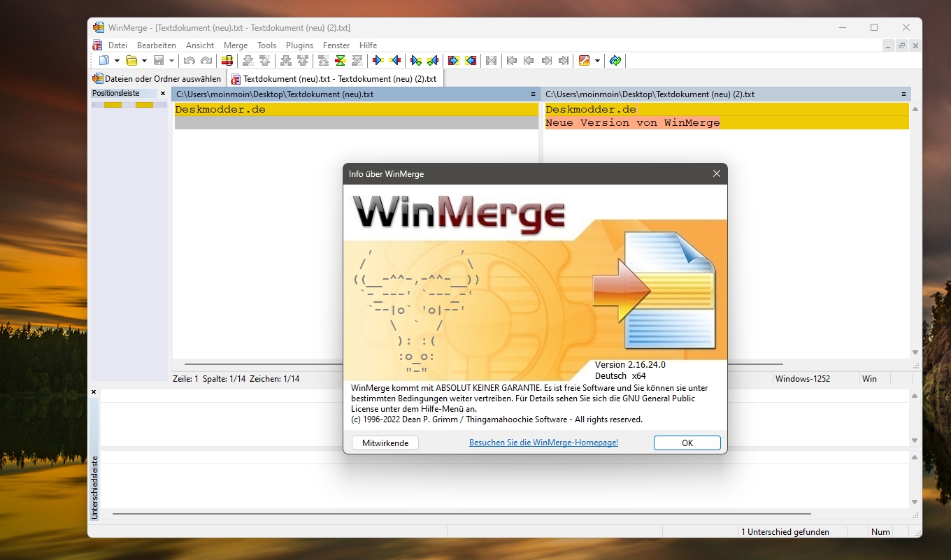Click Copy left and advance icon

(x=433, y=61)
